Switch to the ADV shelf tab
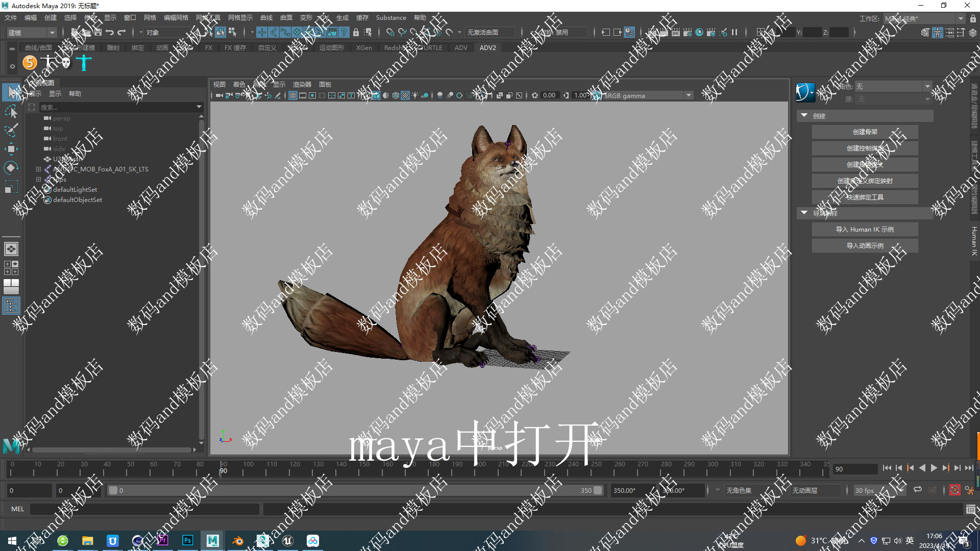Screen dimensions: 980x551 click(x=461, y=47)
